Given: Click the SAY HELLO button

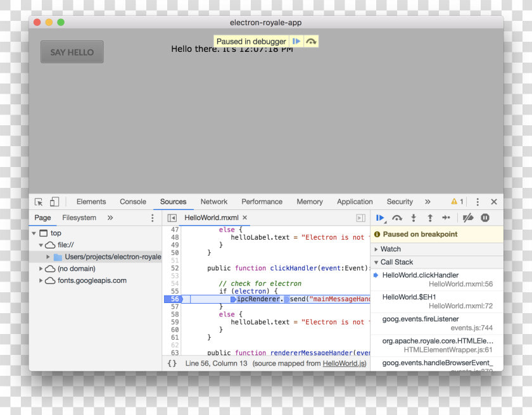Looking at the screenshot, I should 72,52.
